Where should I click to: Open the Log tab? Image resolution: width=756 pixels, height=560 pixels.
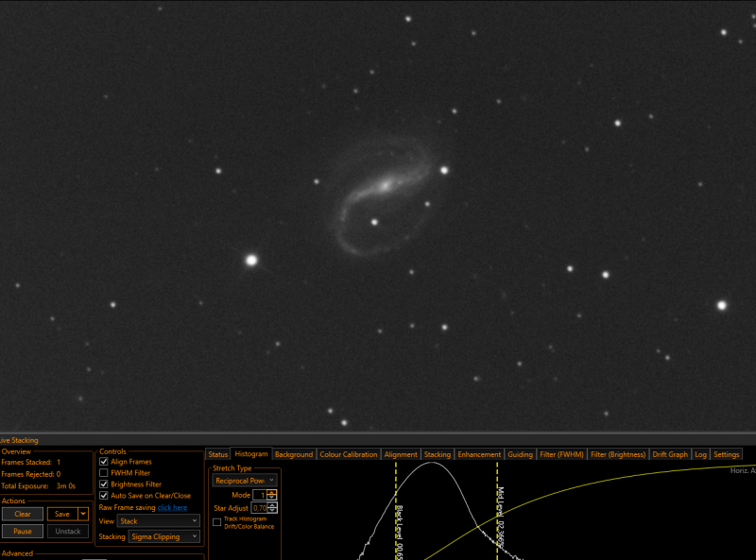click(700, 454)
